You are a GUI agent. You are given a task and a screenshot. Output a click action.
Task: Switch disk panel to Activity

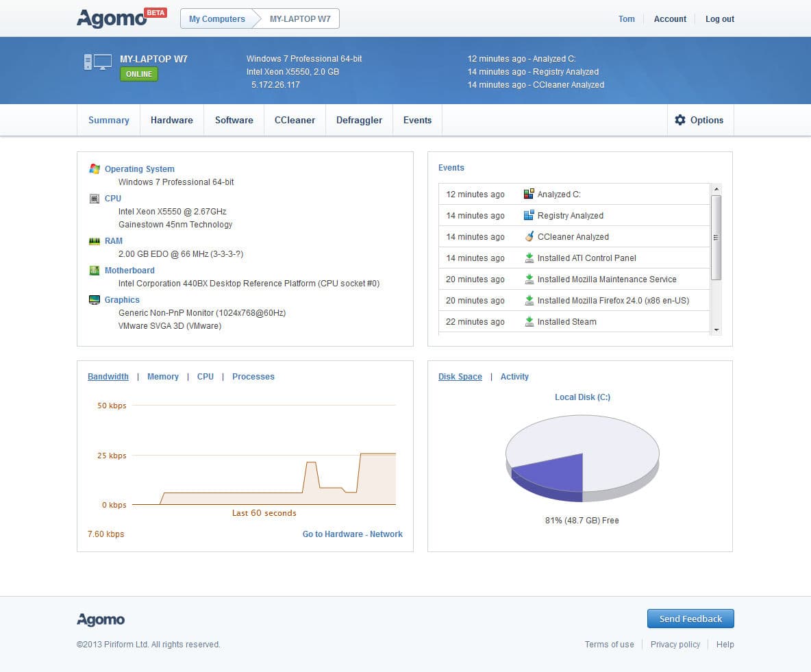pos(514,377)
